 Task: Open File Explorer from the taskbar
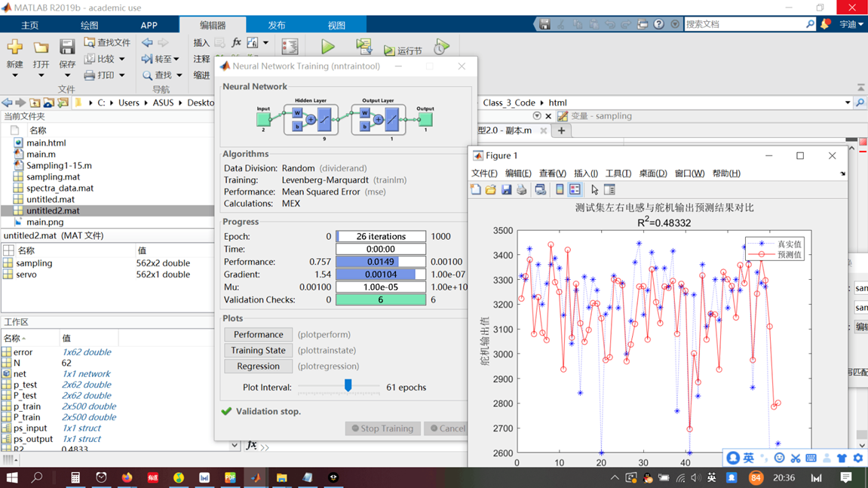click(x=281, y=477)
